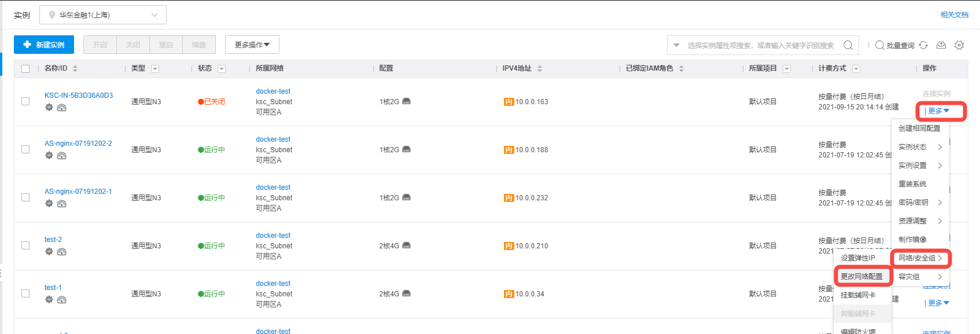The image size is (980, 334).
Task: Click gear icon under AS-nginx-07191202-2
Action: click(49, 156)
